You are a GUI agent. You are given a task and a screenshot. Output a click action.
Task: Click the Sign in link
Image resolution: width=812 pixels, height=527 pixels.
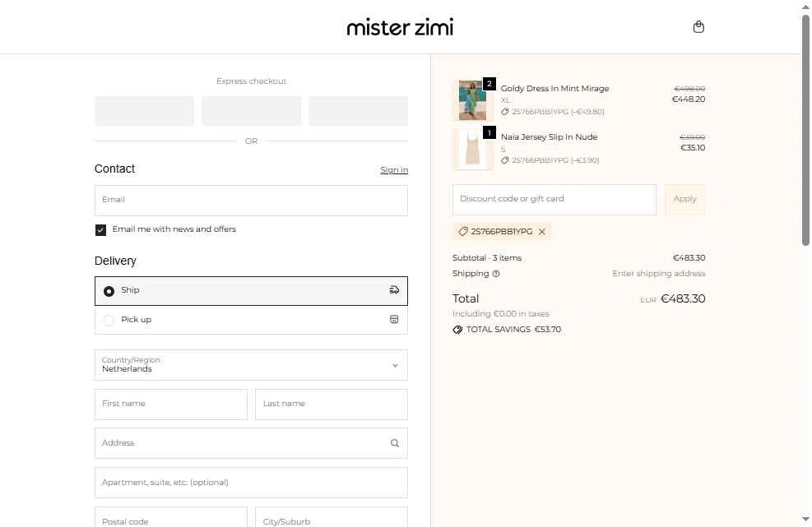[x=393, y=170]
